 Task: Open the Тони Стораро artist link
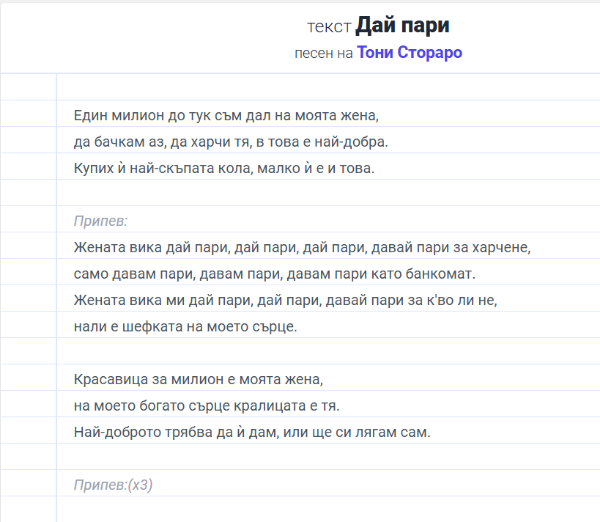pos(410,52)
